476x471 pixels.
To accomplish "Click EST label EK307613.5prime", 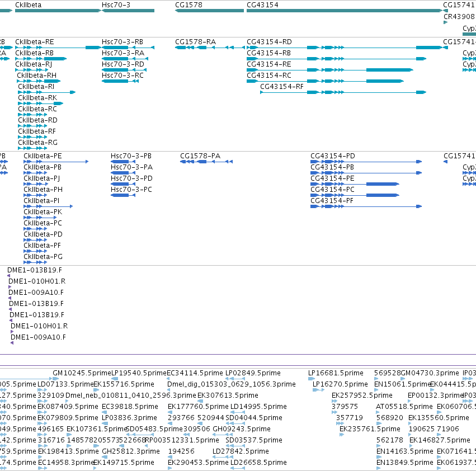I will (228, 395).
